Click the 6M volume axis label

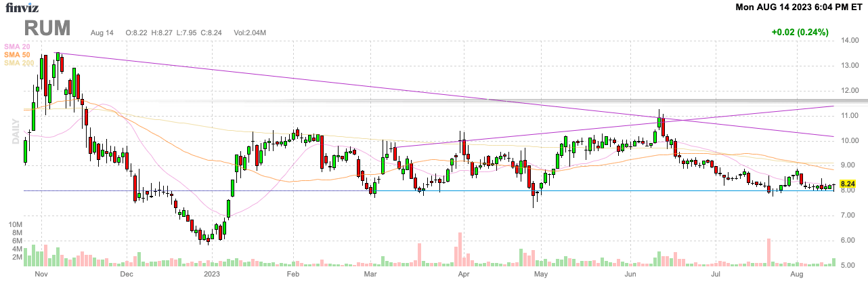coord(19,241)
